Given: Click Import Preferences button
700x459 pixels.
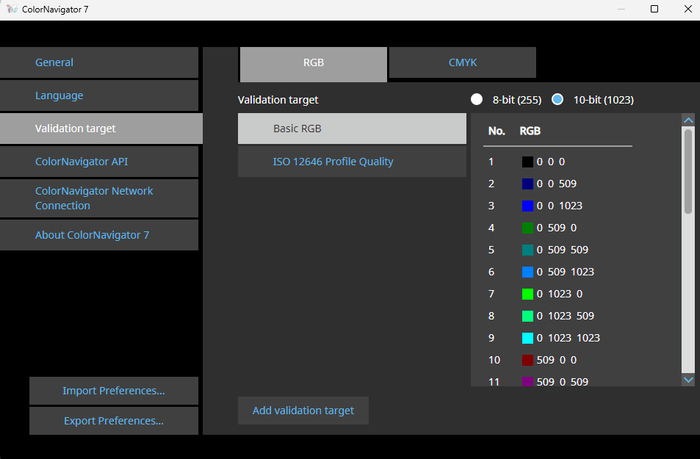Looking at the screenshot, I should pos(114,391).
